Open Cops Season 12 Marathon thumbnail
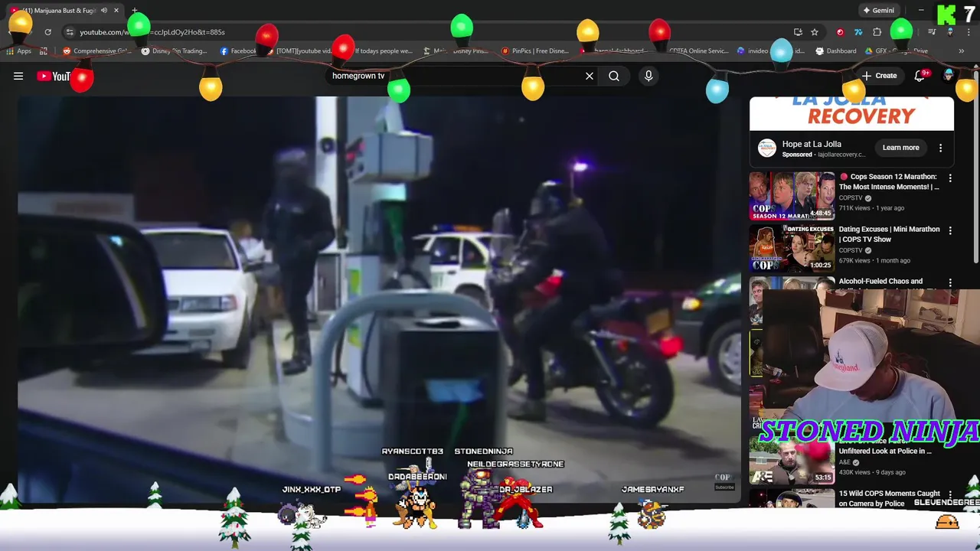Image resolution: width=980 pixels, height=551 pixels. [x=792, y=196]
